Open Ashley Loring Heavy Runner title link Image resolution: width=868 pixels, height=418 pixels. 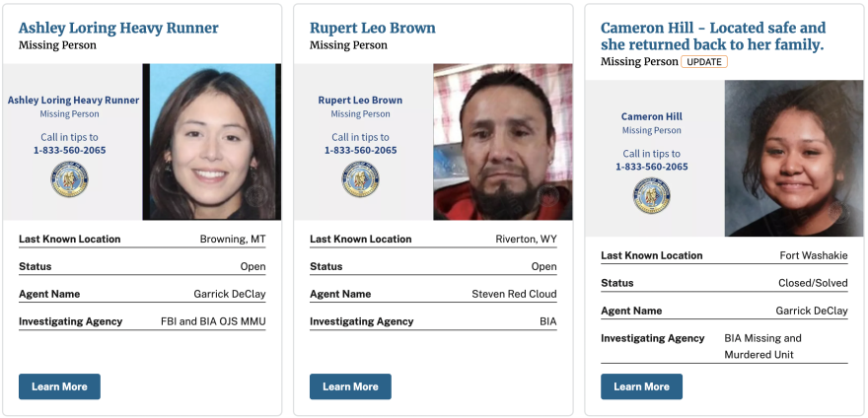click(x=118, y=28)
